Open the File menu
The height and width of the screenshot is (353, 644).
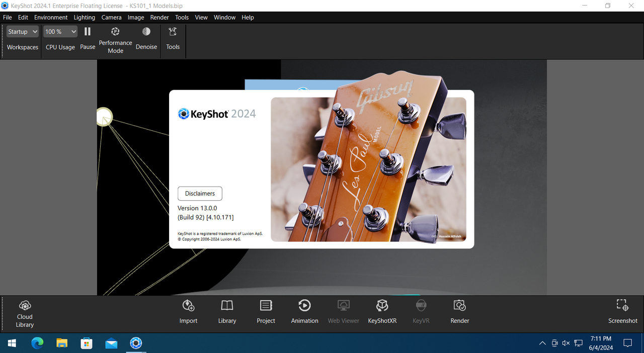click(7, 17)
